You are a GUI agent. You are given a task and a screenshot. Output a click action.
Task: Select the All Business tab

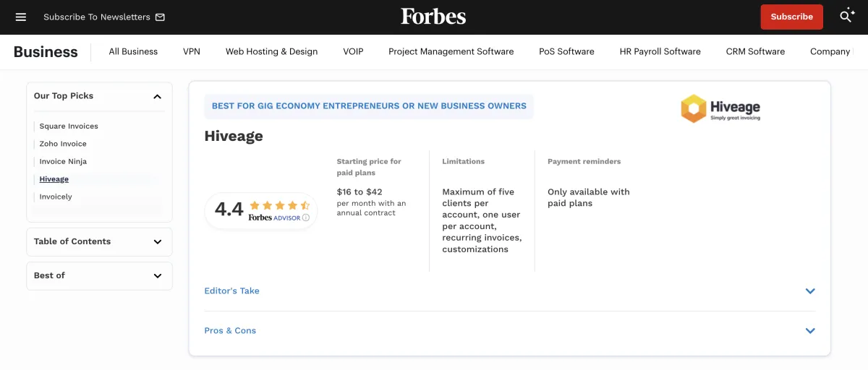(x=133, y=51)
